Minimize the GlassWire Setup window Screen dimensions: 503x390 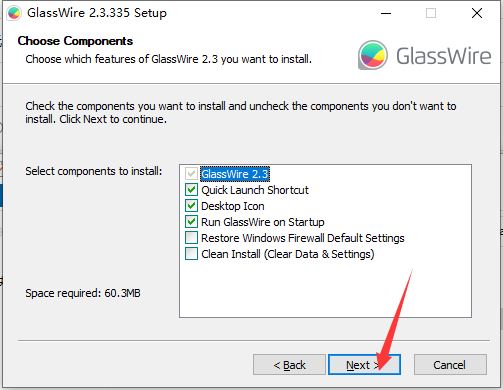point(386,13)
